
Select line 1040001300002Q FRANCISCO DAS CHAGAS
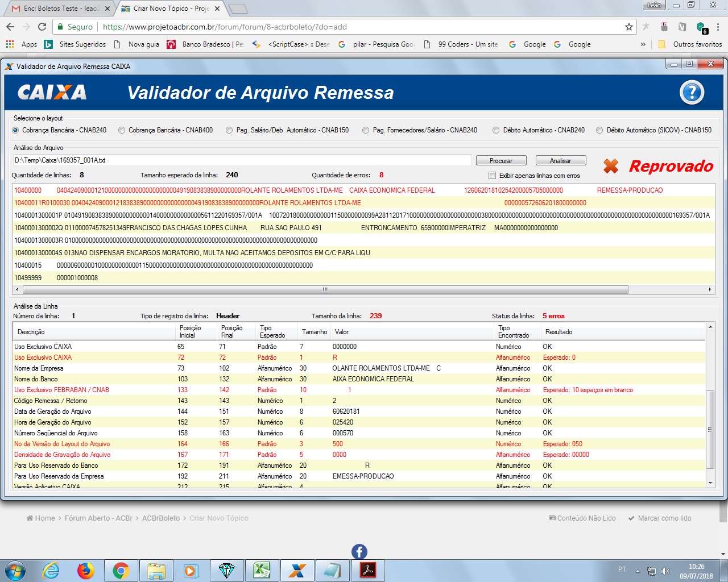tap(363, 228)
